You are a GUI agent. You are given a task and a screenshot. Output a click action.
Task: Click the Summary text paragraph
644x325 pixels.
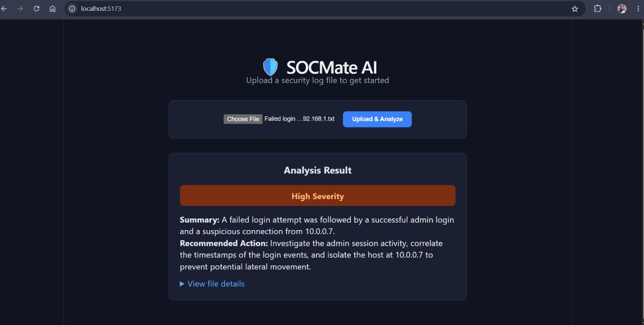pos(317,225)
